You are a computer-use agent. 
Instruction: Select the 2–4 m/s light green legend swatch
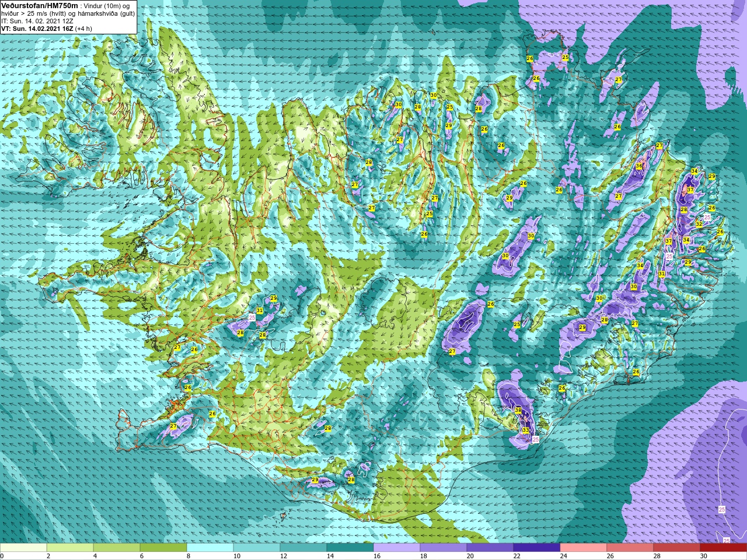[x=70, y=548]
